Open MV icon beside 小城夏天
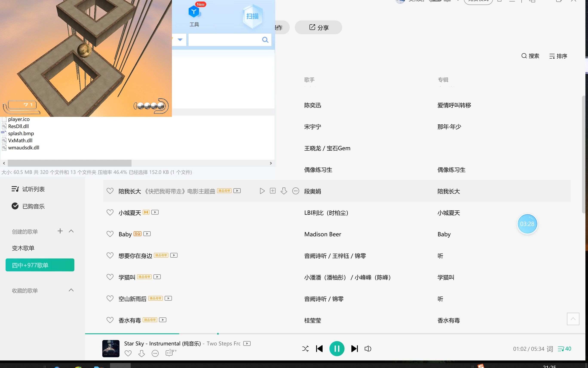 [155, 212]
